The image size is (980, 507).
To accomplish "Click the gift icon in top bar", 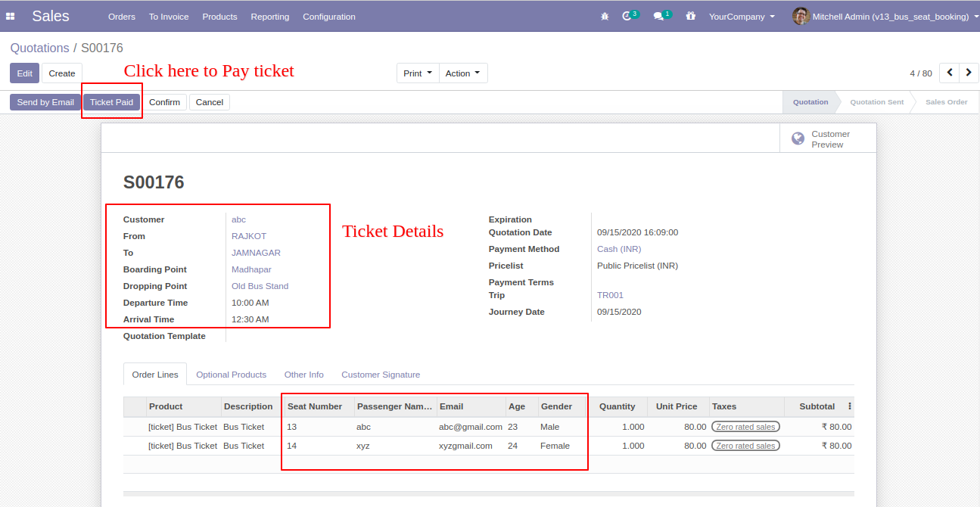I will (x=690, y=16).
